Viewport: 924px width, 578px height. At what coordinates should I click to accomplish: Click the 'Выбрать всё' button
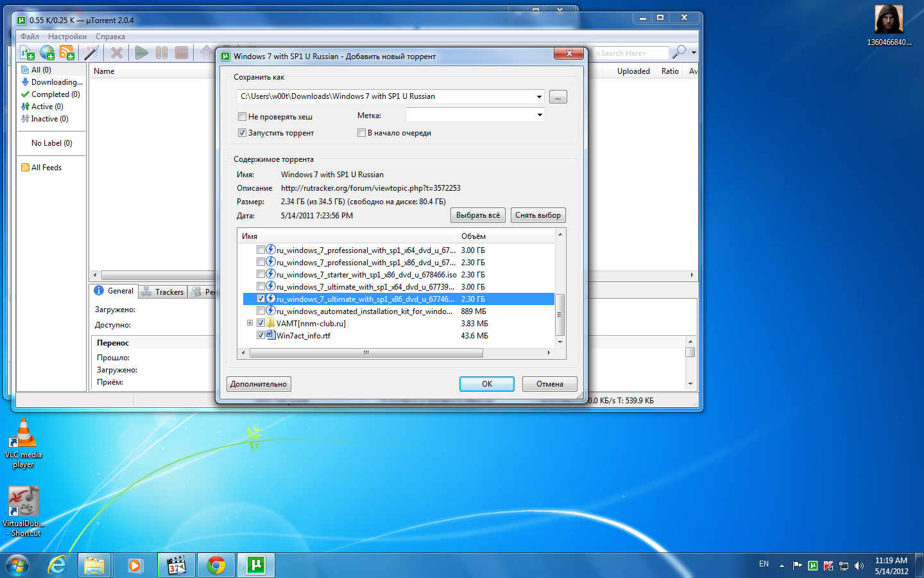(477, 215)
